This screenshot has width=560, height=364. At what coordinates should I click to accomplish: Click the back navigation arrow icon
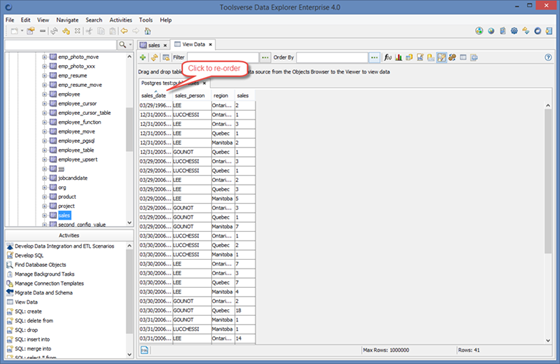tap(124, 31)
